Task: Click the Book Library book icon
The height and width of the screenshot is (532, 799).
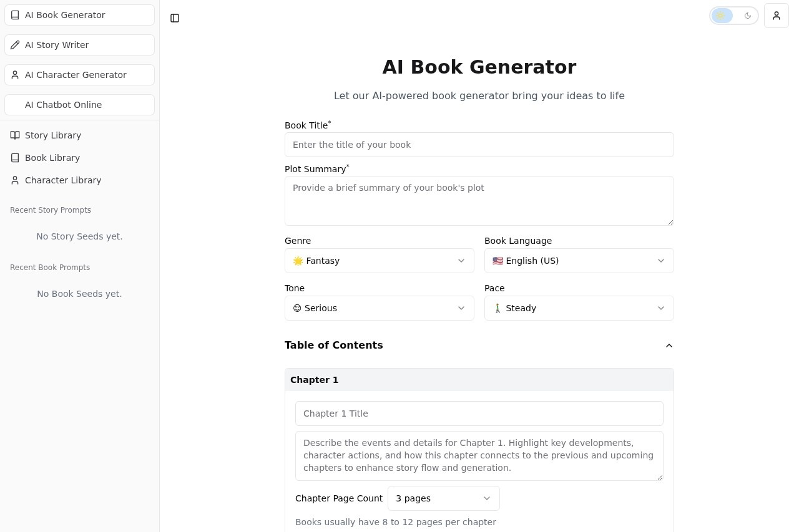Action: (15, 158)
